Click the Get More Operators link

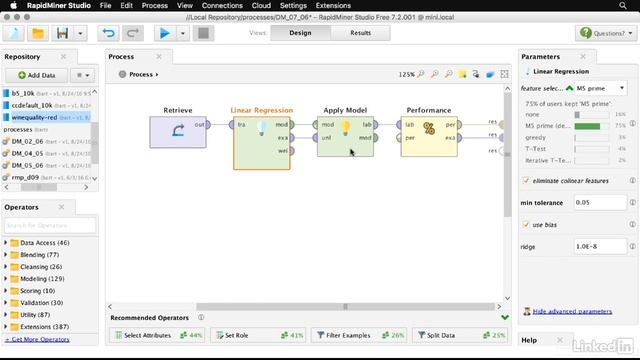point(37,339)
